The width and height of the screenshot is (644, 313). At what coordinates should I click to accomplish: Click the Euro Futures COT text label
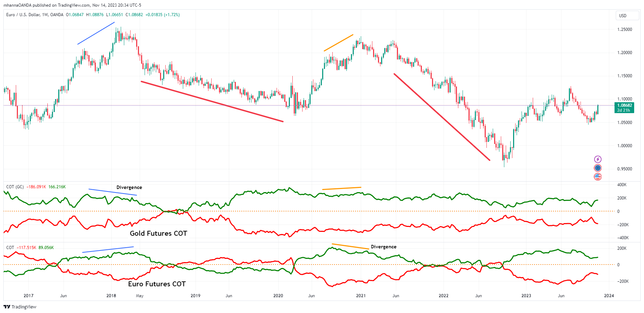pos(157,284)
